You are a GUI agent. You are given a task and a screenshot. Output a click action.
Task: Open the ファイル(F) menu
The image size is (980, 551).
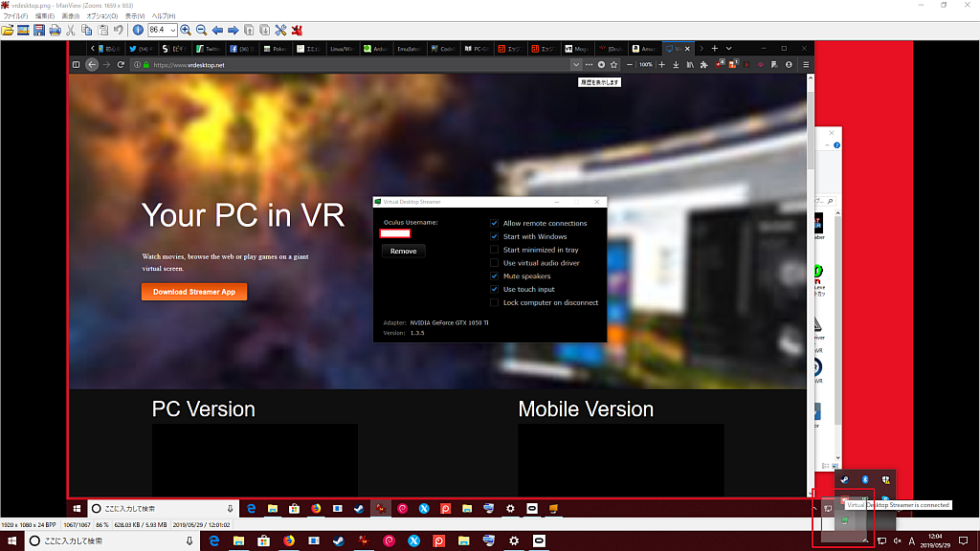pos(15,16)
